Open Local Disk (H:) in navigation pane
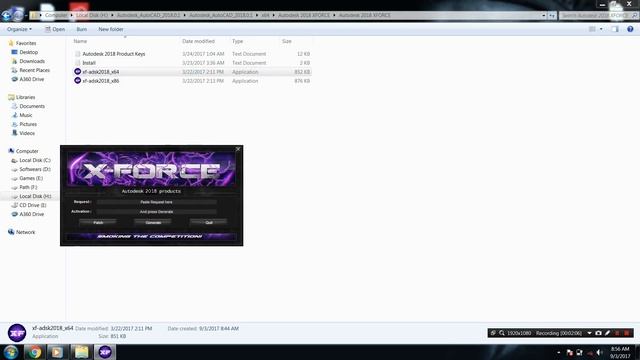Viewport: 640px width, 360px height. 35,196
